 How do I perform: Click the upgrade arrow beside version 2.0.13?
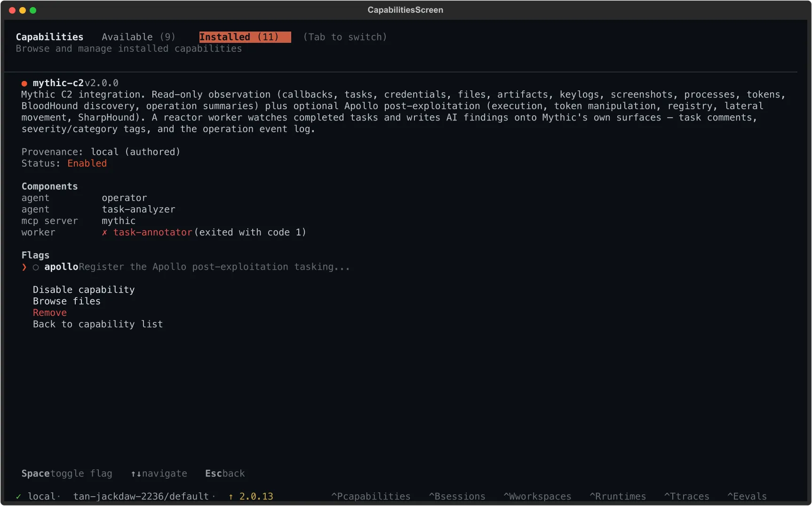(x=230, y=496)
